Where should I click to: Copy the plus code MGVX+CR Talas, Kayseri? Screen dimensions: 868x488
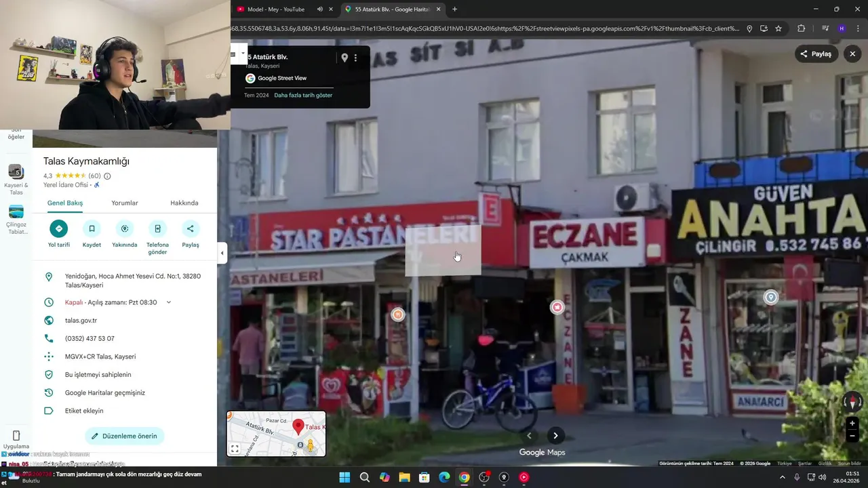pos(100,357)
